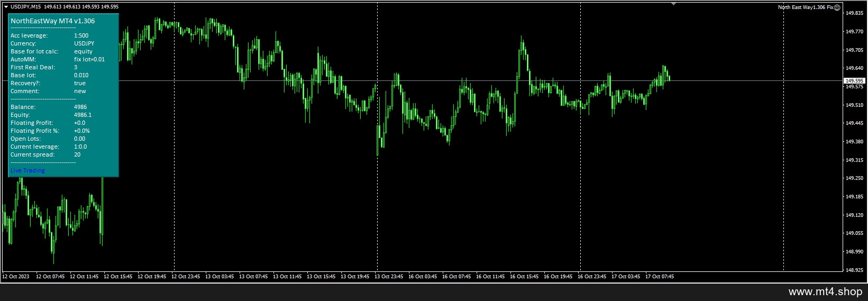This screenshot has width=868, height=301.
Task: Click the 13 Oct 07:45 time label
Action: (x=253, y=277)
